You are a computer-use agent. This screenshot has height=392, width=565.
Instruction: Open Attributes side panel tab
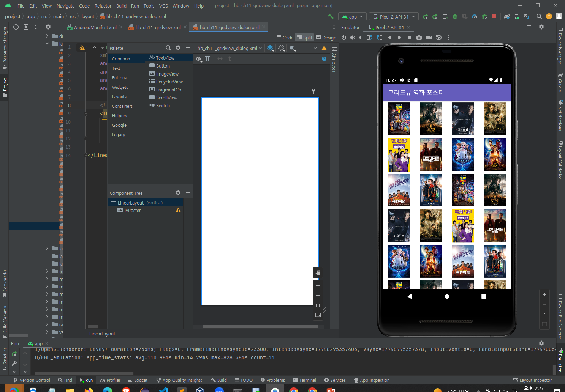coord(334,60)
